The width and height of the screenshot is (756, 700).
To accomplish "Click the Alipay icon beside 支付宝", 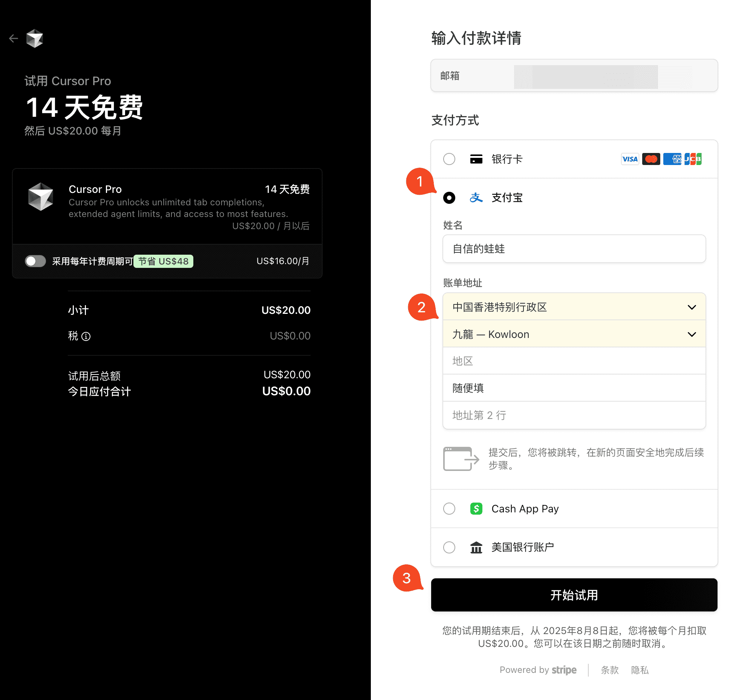I will pos(476,197).
